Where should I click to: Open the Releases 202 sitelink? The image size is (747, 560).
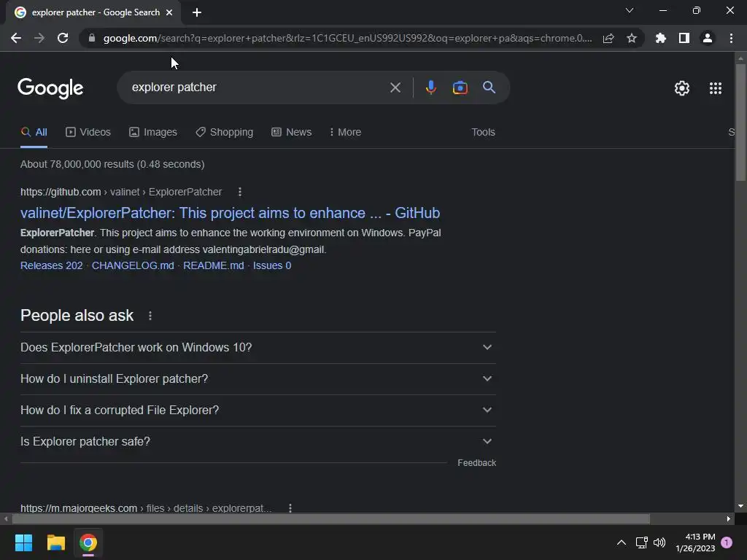(52, 265)
